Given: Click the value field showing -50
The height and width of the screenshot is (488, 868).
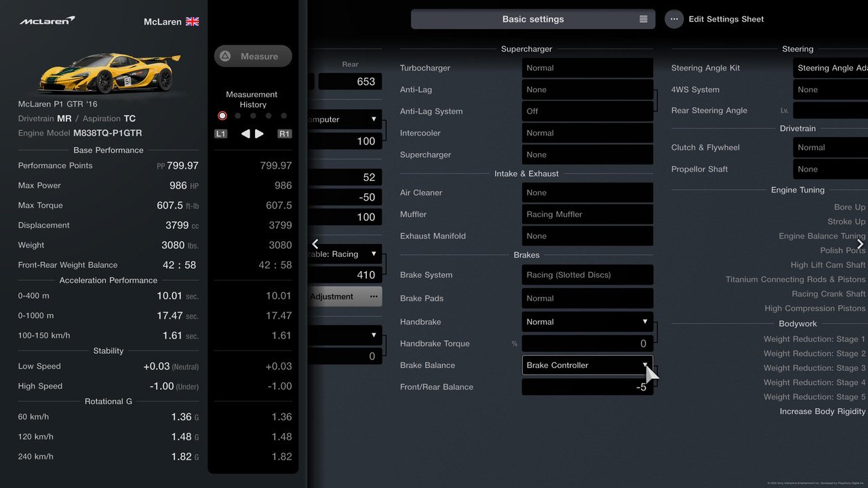Looking at the screenshot, I should coord(344,197).
